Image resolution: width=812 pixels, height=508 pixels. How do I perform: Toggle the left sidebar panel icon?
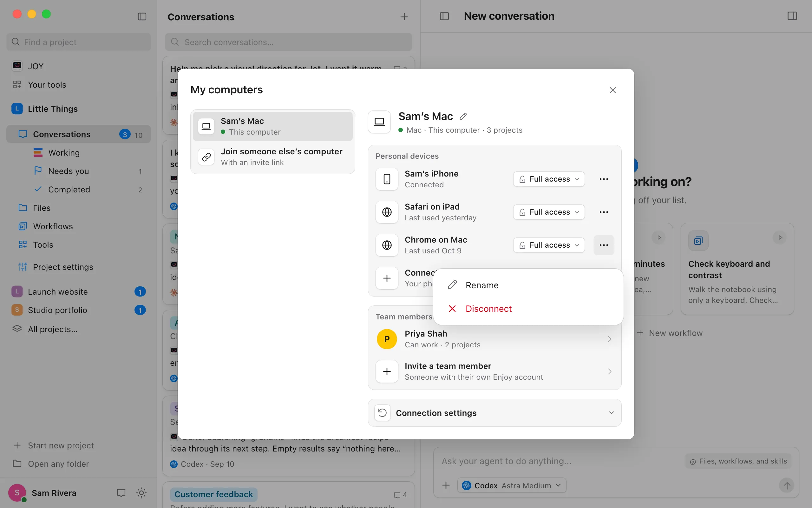point(142,17)
